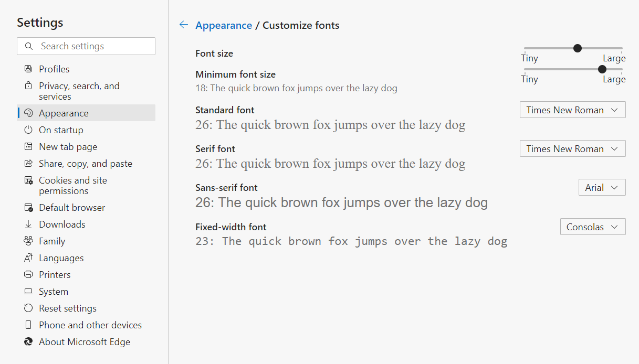Select Reset settings in sidebar
Viewport: 639px width, 364px height.
67,308
